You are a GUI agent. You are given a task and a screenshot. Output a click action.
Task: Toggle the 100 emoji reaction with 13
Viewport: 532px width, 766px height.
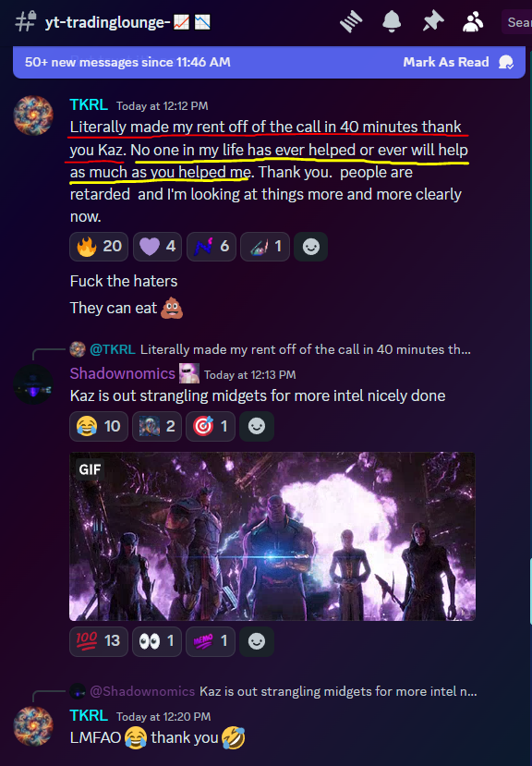point(99,641)
